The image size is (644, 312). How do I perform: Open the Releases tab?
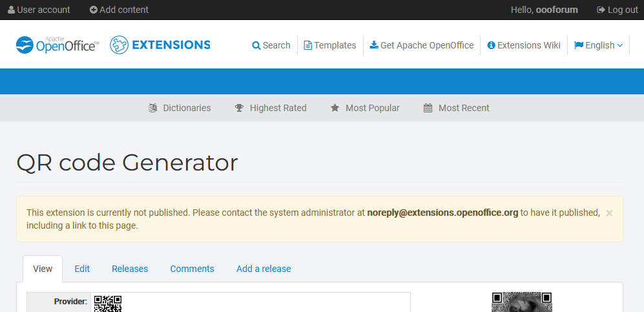point(130,269)
